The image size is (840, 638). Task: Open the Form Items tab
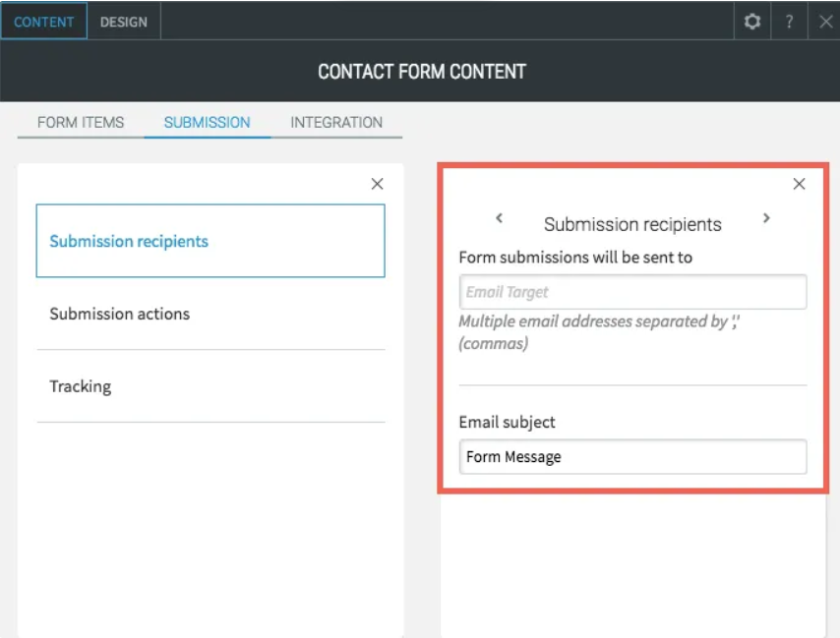point(81,123)
